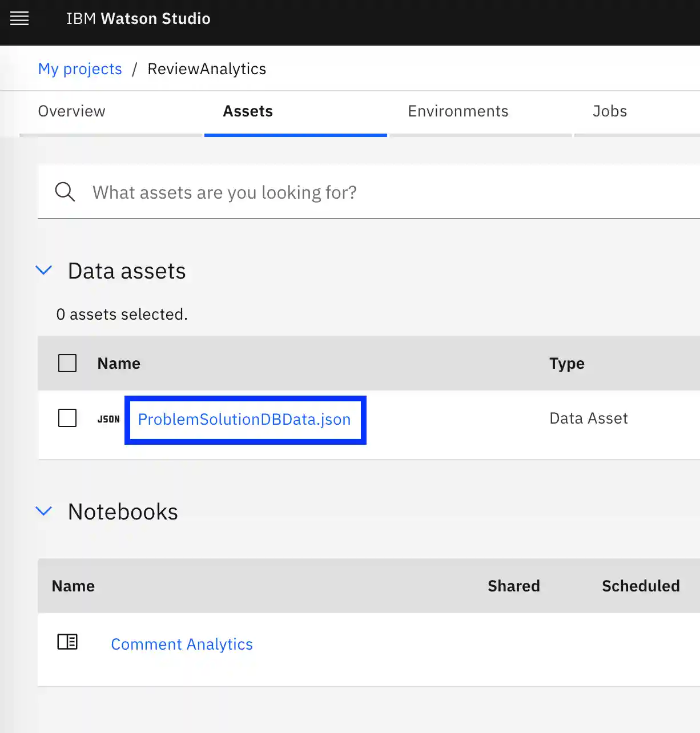Viewport: 700px width, 733px height.
Task: Click the IBM Watson Studio title
Action: click(x=138, y=19)
